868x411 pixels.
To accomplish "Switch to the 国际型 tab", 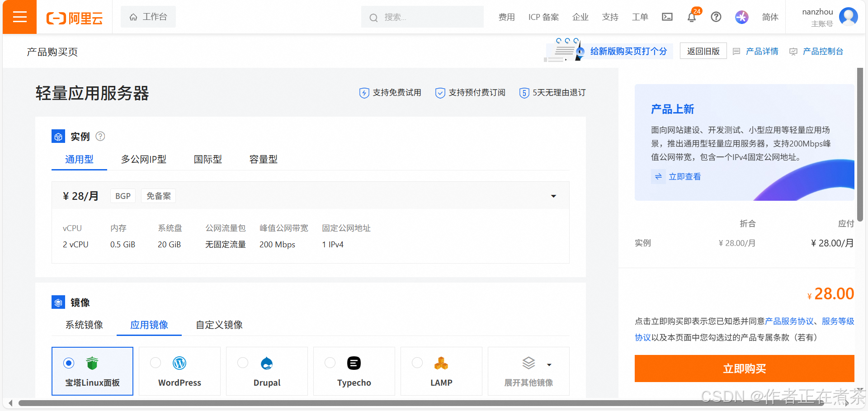I will (208, 159).
